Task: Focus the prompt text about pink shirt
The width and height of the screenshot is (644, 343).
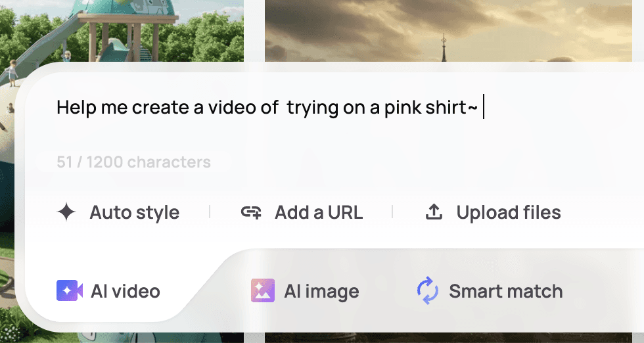Action: pos(267,108)
